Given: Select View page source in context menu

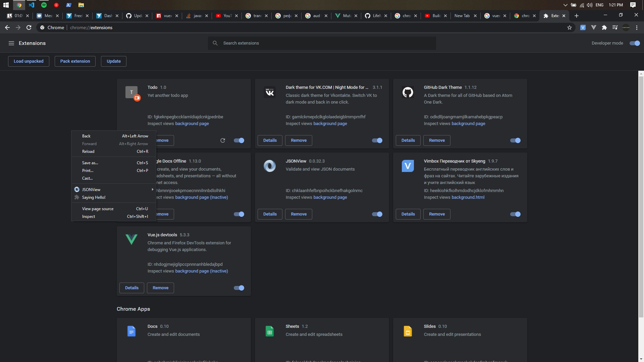Looking at the screenshot, I should 114,209.
